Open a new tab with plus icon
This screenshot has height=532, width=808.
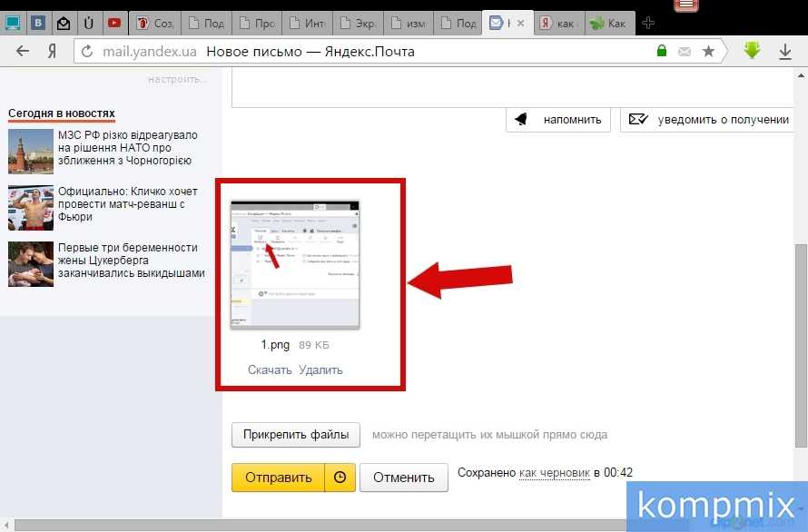[648, 23]
